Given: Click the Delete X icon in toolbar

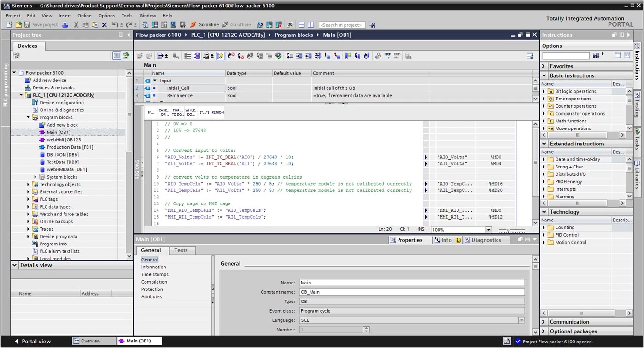Looking at the screenshot, I should coord(104,25).
